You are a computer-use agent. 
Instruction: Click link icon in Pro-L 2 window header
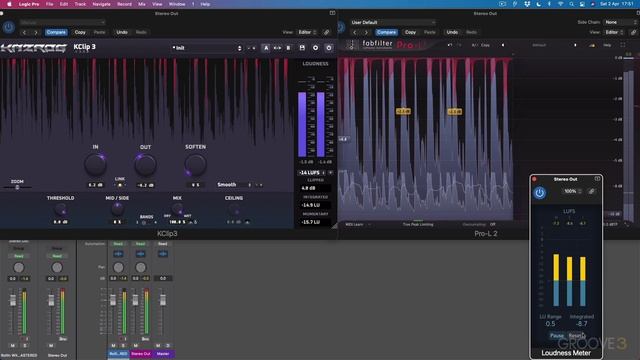633,32
